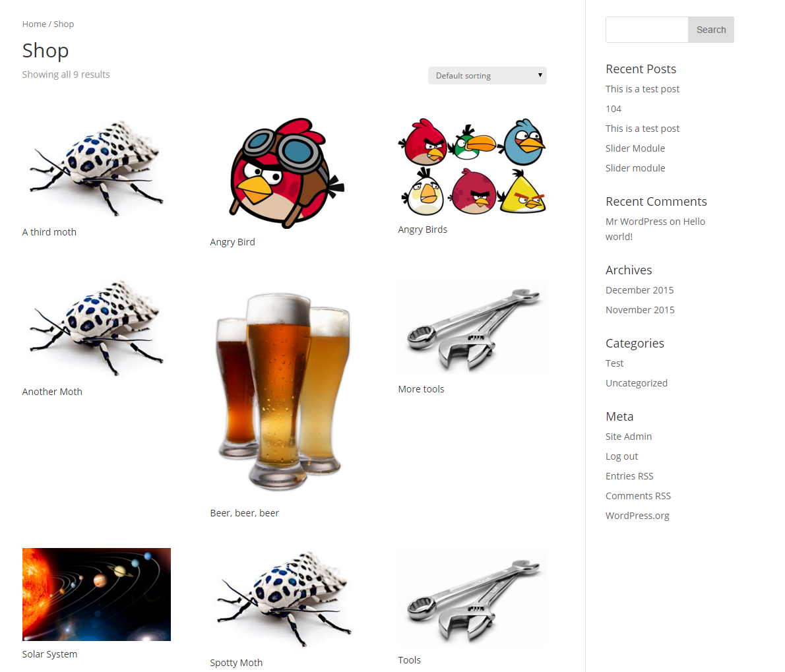Select the Spotty Moth product image
This screenshot has height=672, width=785.
click(x=284, y=599)
